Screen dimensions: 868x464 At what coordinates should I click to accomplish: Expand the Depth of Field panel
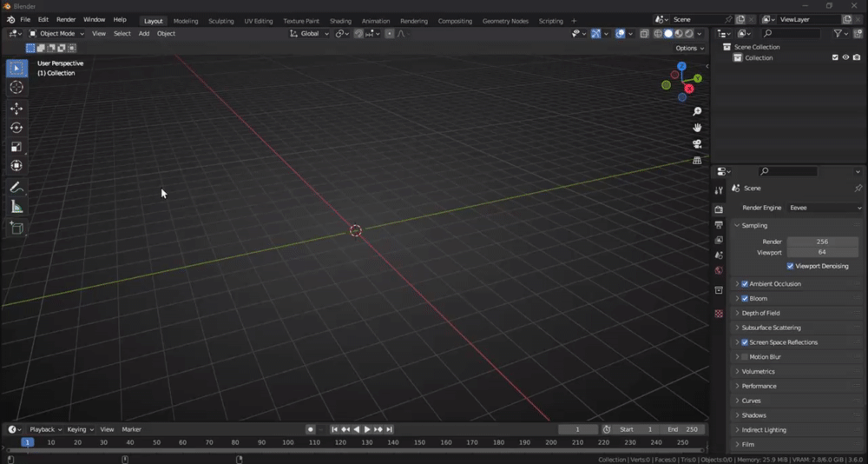pyautogui.click(x=760, y=313)
